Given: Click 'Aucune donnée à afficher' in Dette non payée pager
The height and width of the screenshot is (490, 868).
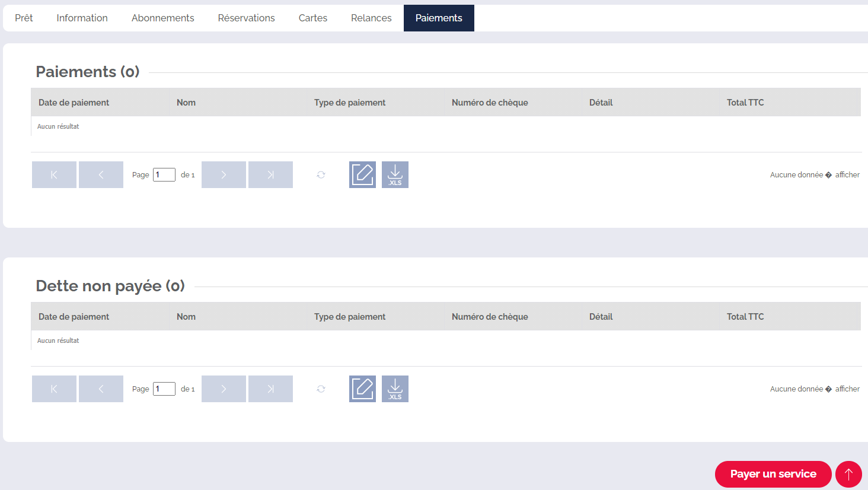Looking at the screenshot, I should pyautogui.click(x=815, y=389).
